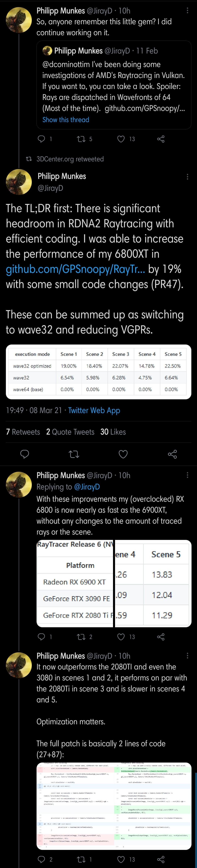Like the main TL;DR tweet
Image resolution: width=197 pixels, height=868 pixels.
click(x=123, y=454)
